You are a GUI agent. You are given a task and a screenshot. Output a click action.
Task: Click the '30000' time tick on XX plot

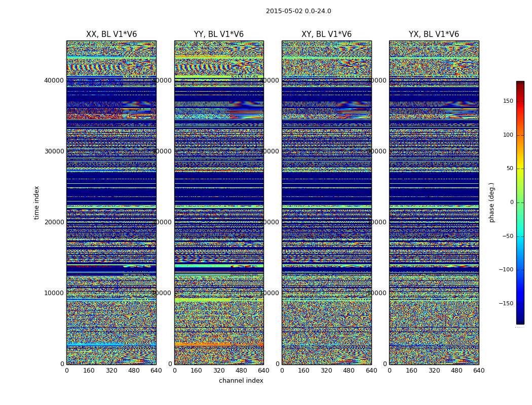coord(54,151)
